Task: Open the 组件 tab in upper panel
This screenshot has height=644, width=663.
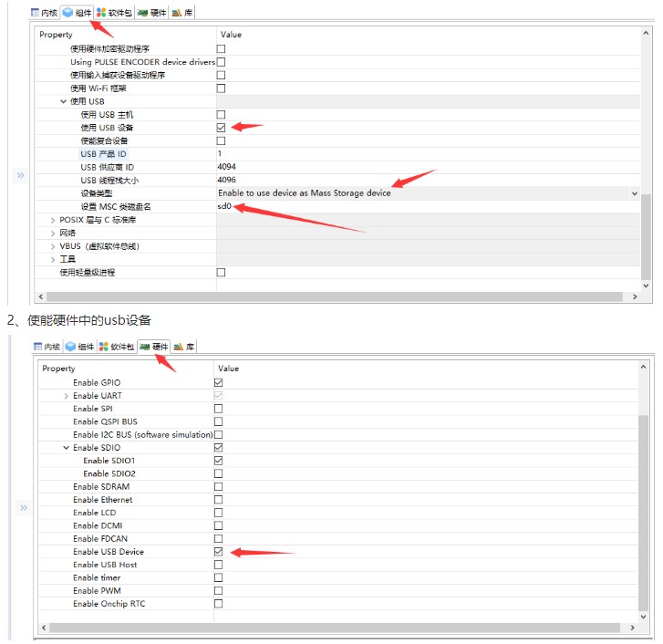Action: [x=77, y=13]
